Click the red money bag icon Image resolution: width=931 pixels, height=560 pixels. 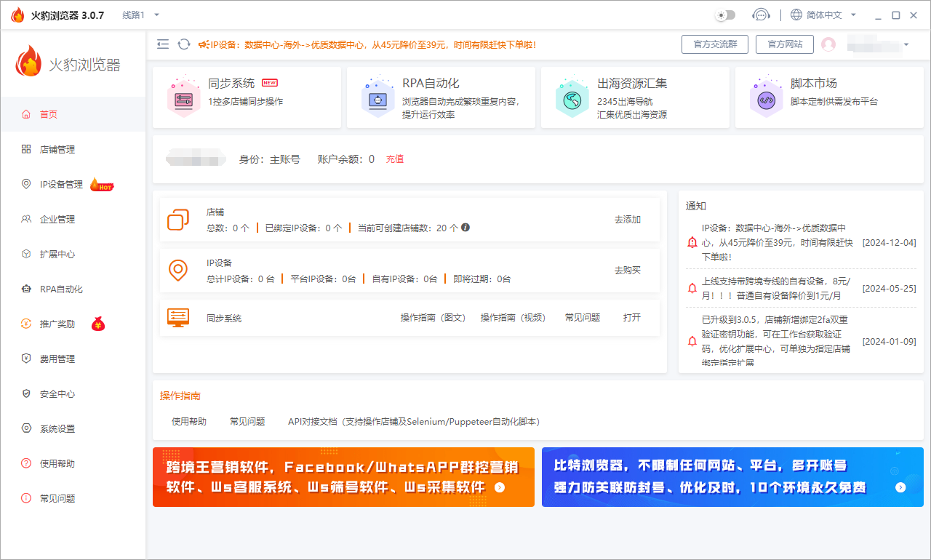coord(98,324)
